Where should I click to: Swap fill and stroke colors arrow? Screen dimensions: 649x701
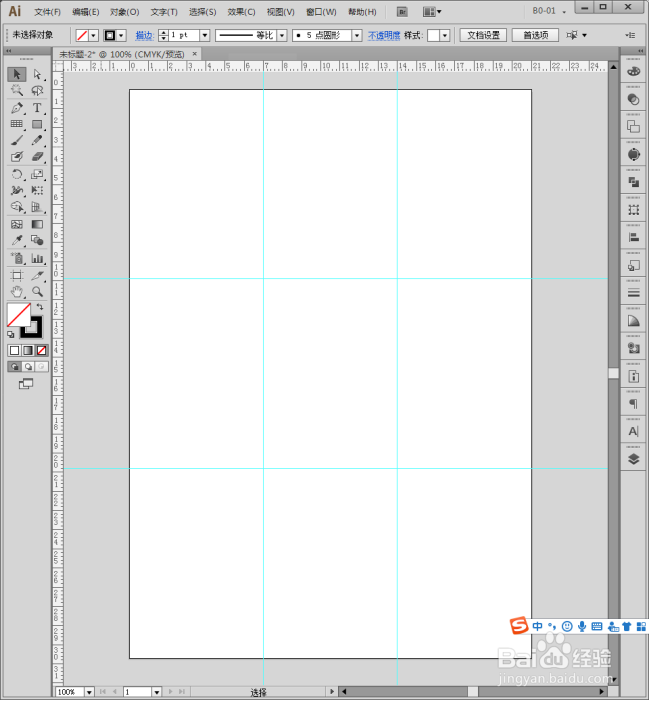click(x=40, y=307)
